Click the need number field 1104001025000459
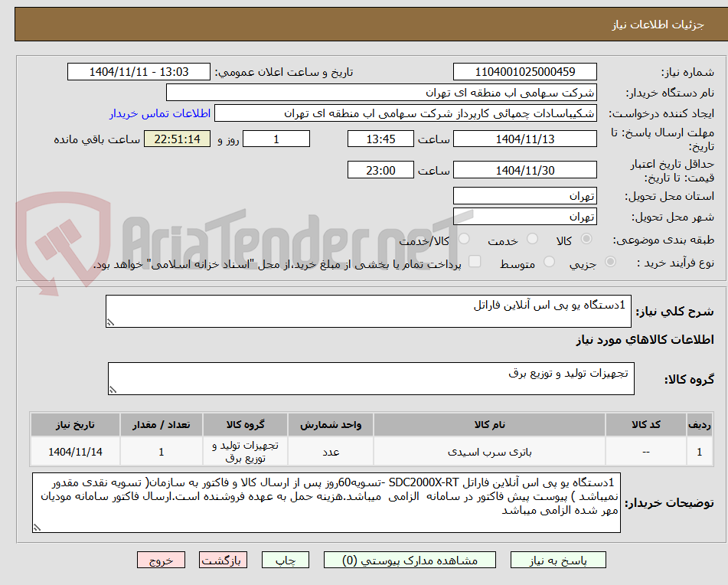Image resolution: width=728 pixels, height=585 pixels. (x=524, y=72)
